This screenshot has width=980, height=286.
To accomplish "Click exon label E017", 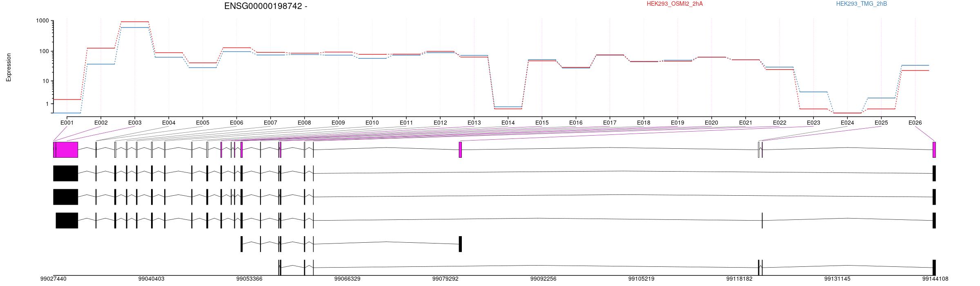I will (x=610, y=123).
